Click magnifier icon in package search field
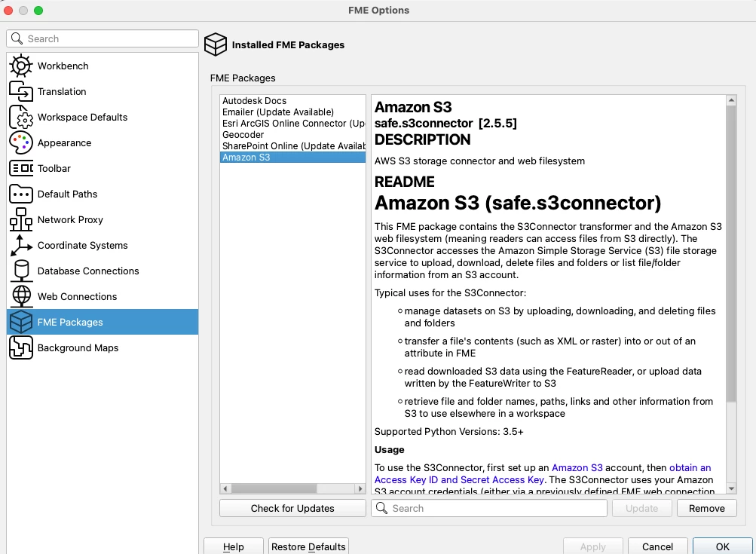This screenshot has height=554, width=756. (381, 508)
